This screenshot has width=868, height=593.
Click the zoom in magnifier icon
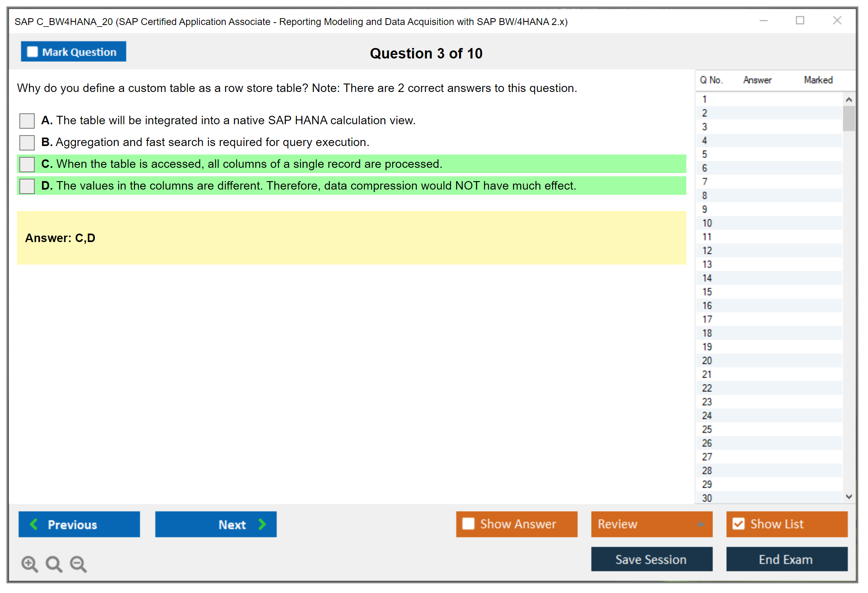click(x=29, y=563)
